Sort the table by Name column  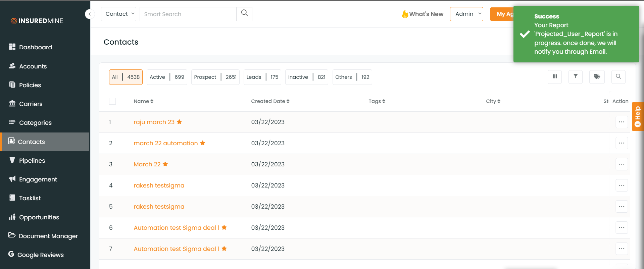[x=143, y=101]
